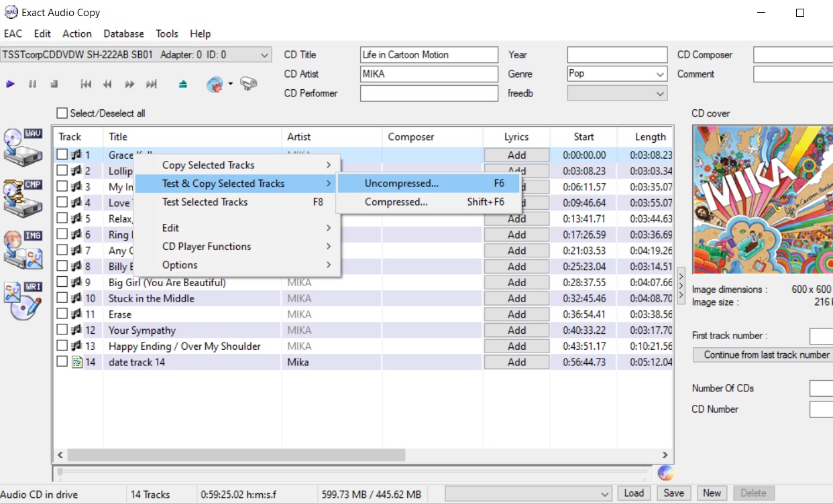Check the box for track 13
Screen dimensions: 833x504
pyautogui.click(x=62, y=346)
